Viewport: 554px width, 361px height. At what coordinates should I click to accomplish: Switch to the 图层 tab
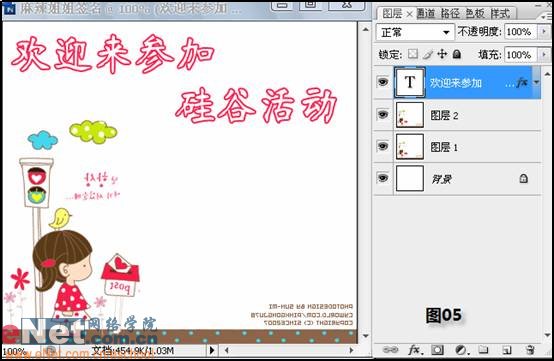click(x=392, y=14)
